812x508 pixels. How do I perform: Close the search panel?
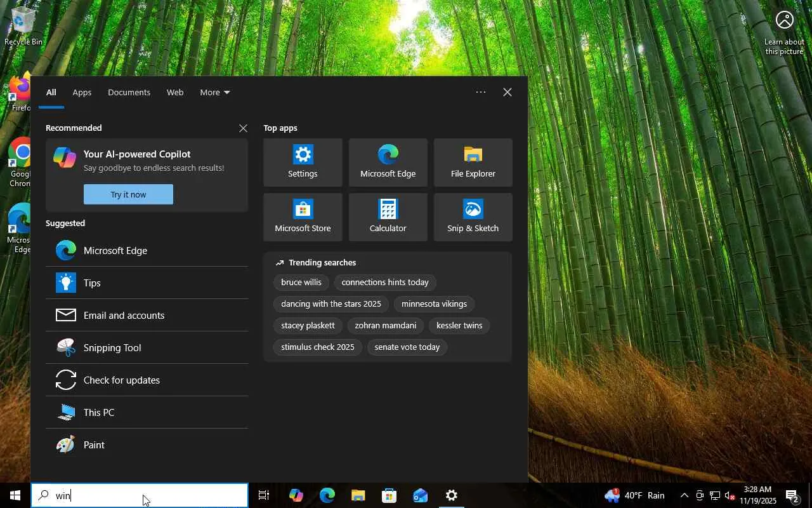(507, 92)
